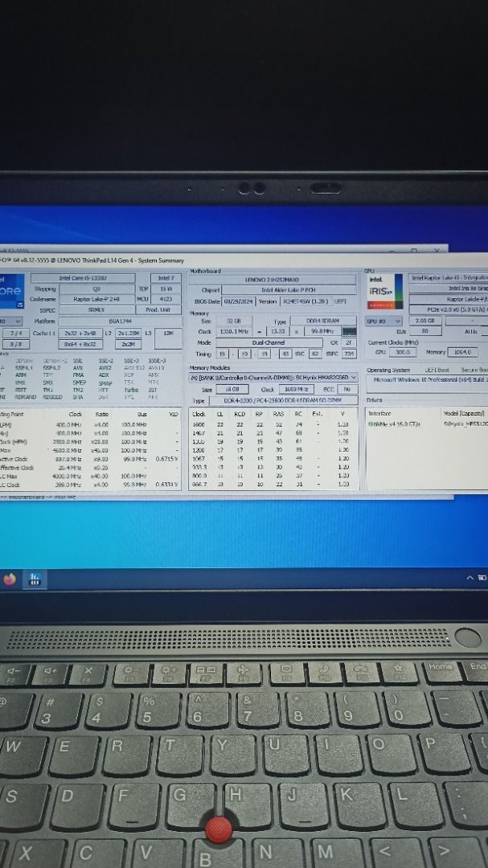Click the module size 16 GB field
The image size is (488, 868).
(x=232, y=389)
